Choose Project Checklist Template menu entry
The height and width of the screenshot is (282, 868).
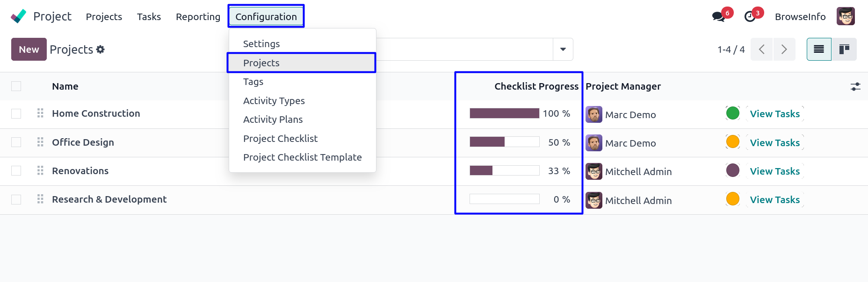pos(302,157)
